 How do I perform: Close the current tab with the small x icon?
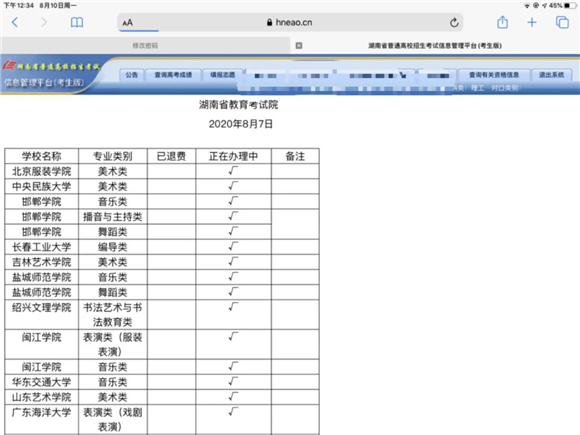299,45
